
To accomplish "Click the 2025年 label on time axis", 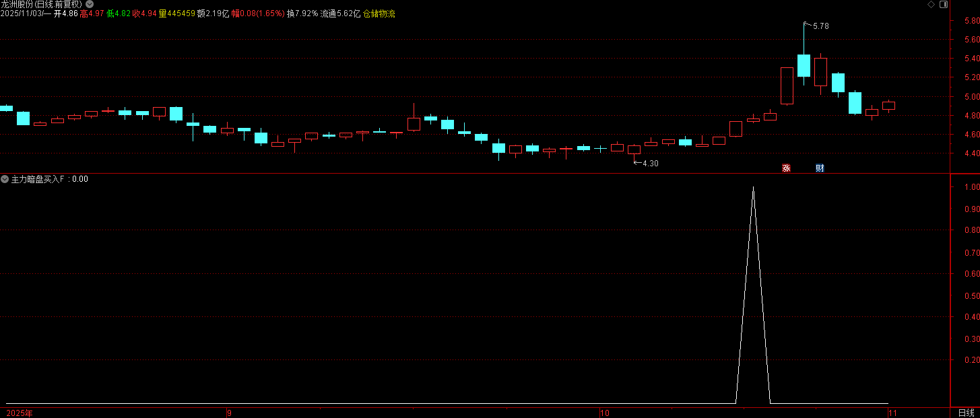I will [20, 413].
